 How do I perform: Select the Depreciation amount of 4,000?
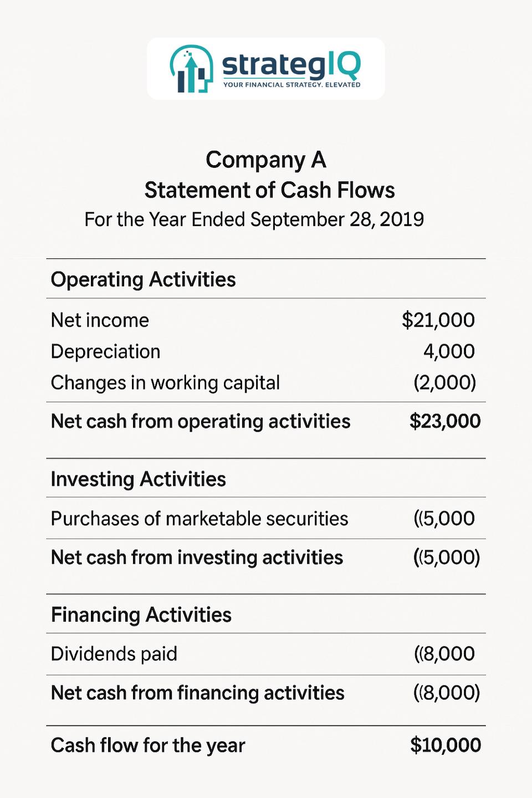(449, 351)
